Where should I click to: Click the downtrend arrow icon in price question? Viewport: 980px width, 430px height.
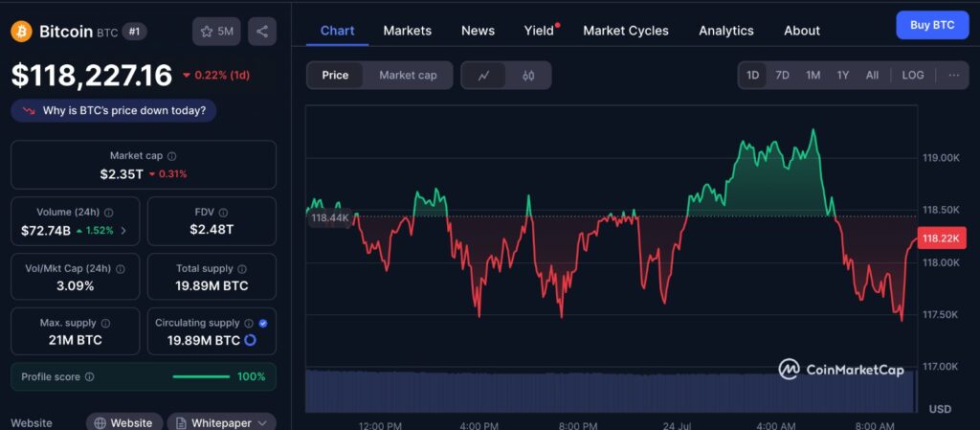29,111
